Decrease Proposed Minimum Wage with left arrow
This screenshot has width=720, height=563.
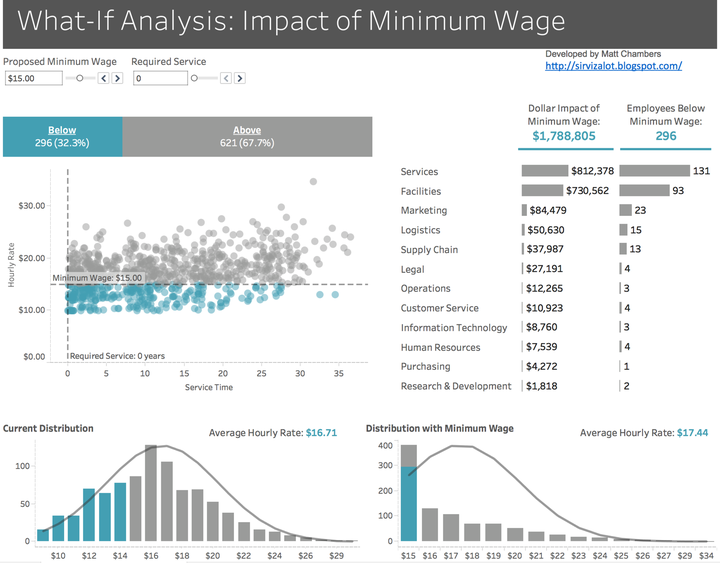click(104, 78)
